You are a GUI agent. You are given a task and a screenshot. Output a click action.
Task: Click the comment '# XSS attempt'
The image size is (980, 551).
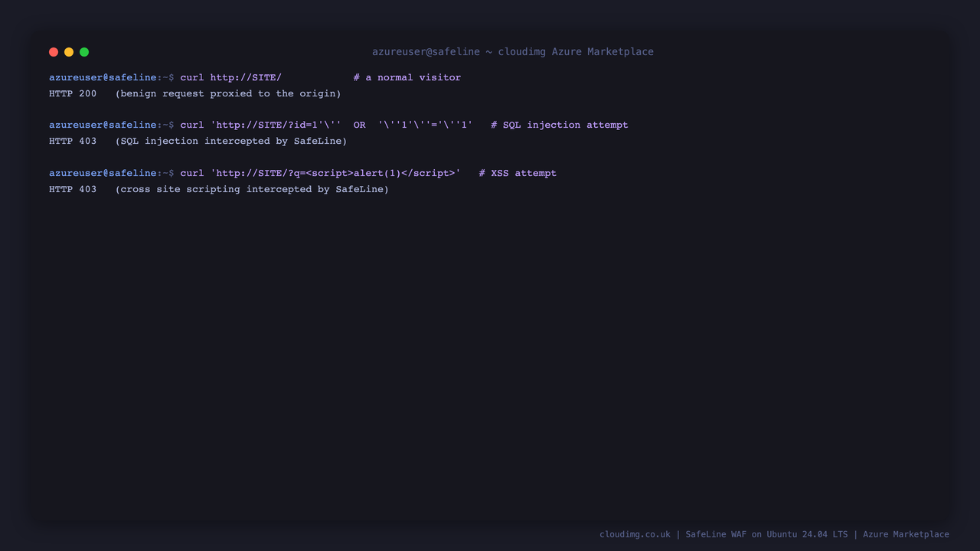point(518,173)
